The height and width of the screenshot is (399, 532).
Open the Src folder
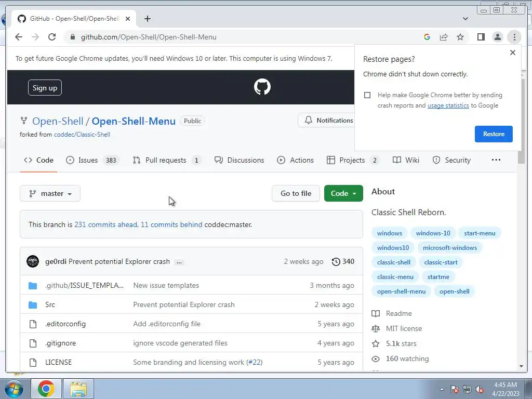click(x=50, y=304)
